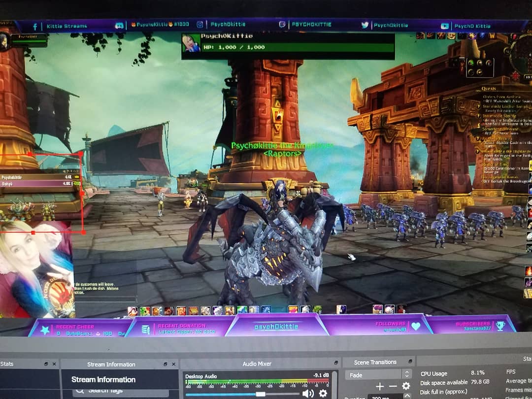The width and height of the screenshot is (532, 399).
Task: Click the YouTube icon in overlay bar
Action: coord(445,26)
